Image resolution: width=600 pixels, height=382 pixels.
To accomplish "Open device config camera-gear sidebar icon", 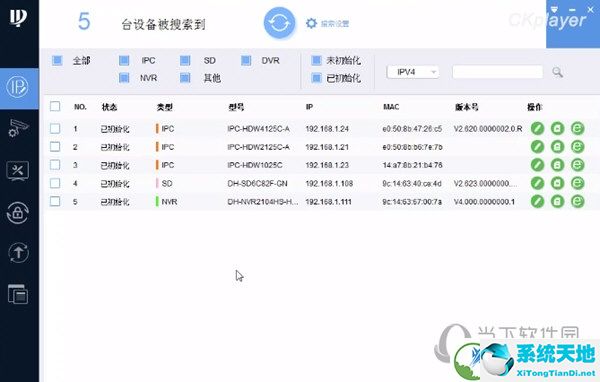I will click(x=18, y=128).
